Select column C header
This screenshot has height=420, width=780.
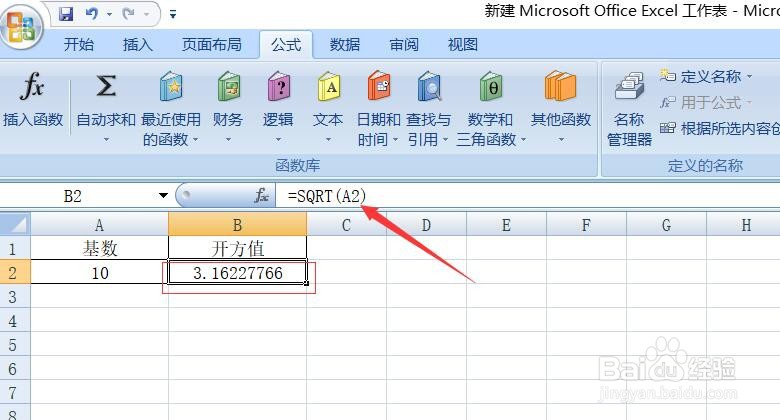tap(346, 225)
